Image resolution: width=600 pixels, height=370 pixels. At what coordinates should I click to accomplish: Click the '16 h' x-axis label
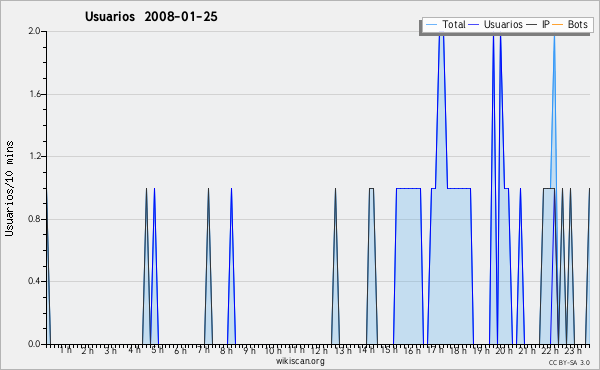pos(412,350)
